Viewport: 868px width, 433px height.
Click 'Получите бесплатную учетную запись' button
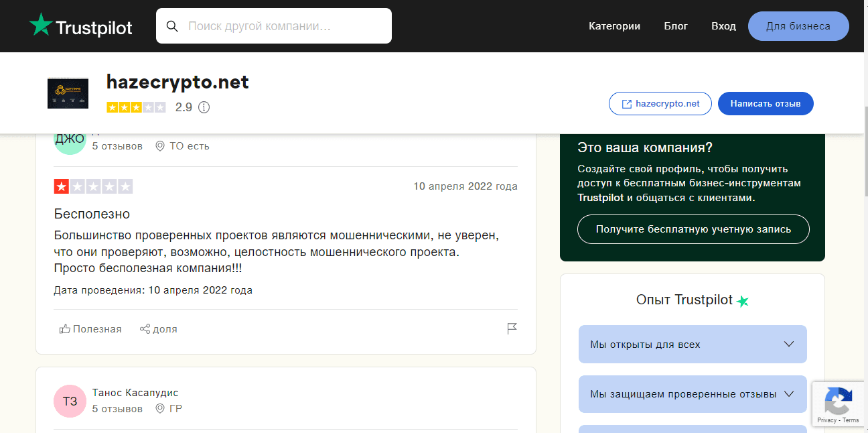693,229
